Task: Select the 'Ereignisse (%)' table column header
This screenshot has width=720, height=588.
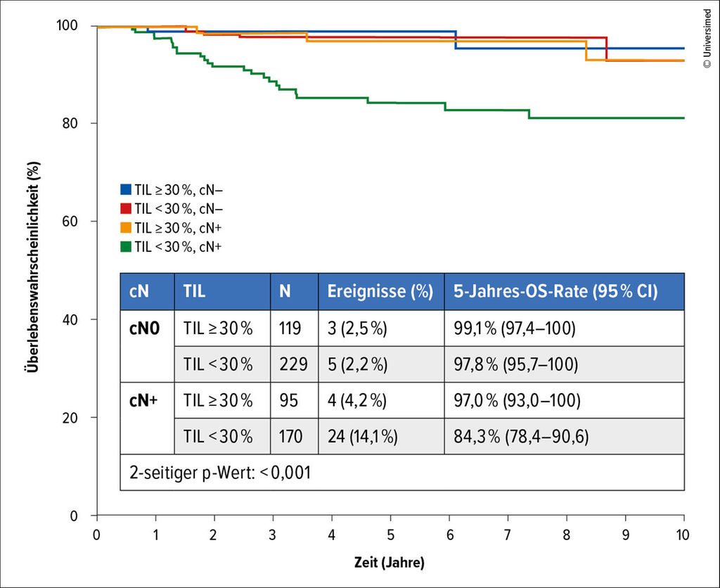Action: pos(380,292)
